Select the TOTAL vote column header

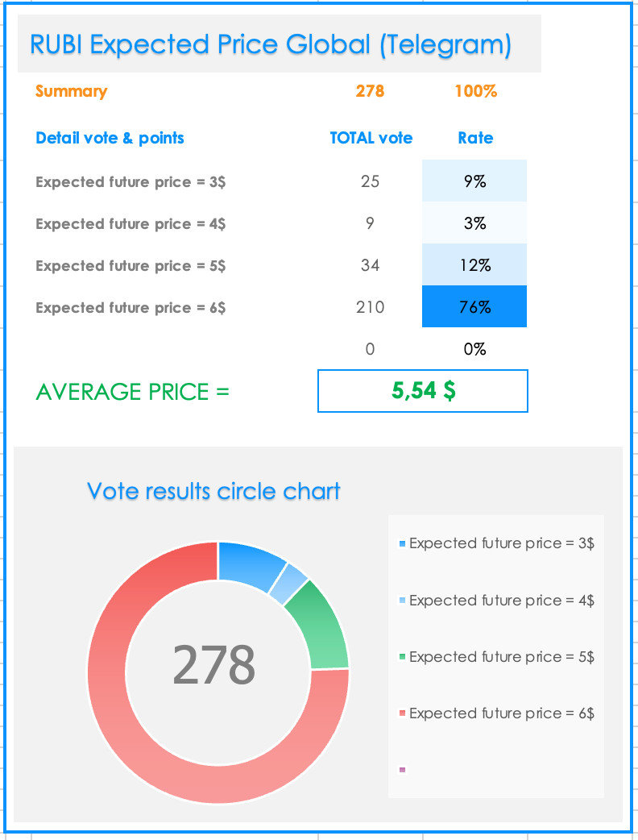[371, 138]
